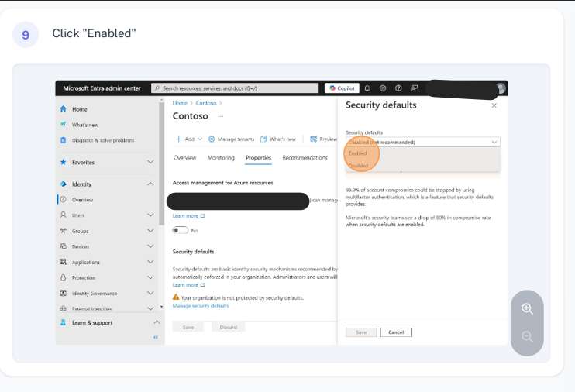Click the ellipsis next to Contoso title
This screenshot has height=392, width=575.
pyautogui.click(x=221, y=116)
